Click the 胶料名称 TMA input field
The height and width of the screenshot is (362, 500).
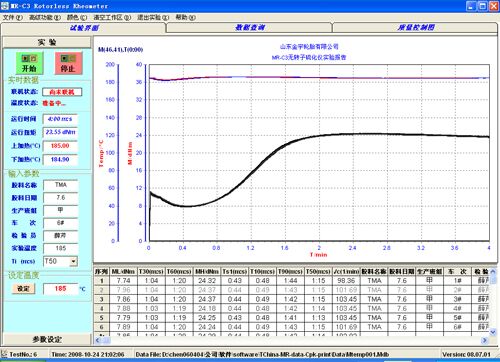60,185
